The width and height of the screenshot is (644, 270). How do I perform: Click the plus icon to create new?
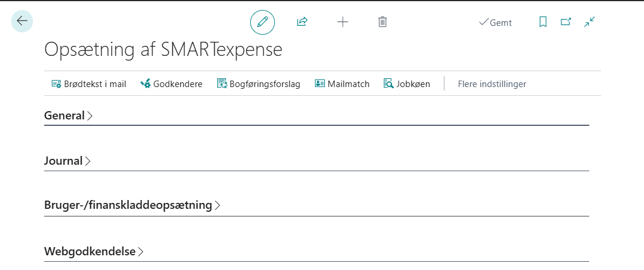343,22
